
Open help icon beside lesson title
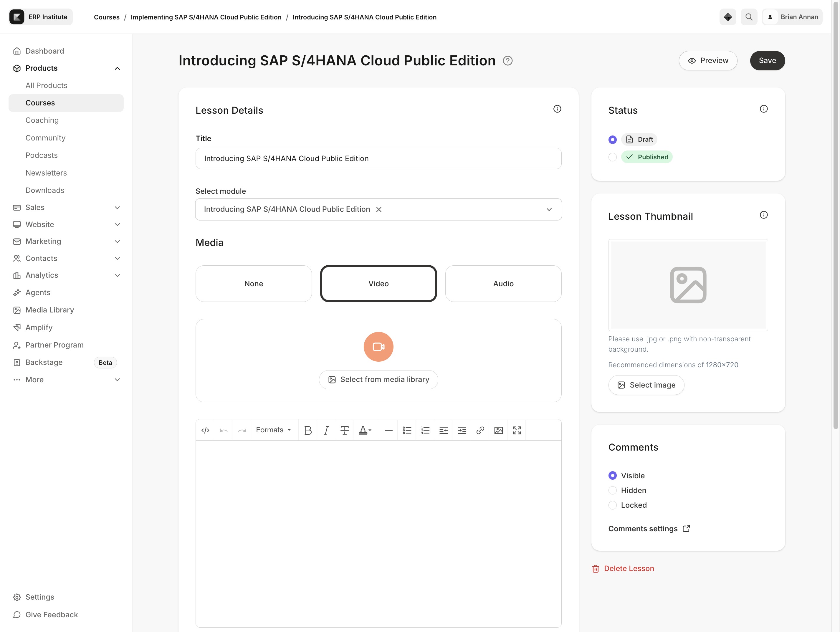point(508,61)
